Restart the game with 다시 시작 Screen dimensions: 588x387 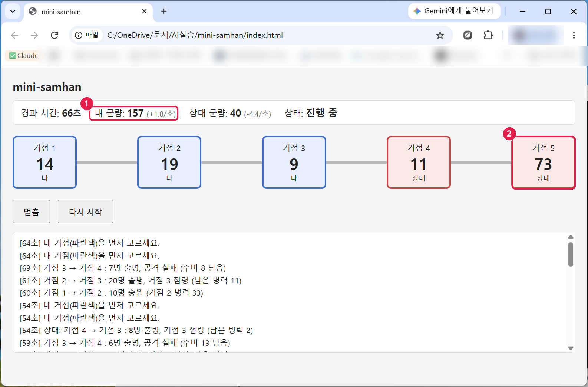pos(85,211)
